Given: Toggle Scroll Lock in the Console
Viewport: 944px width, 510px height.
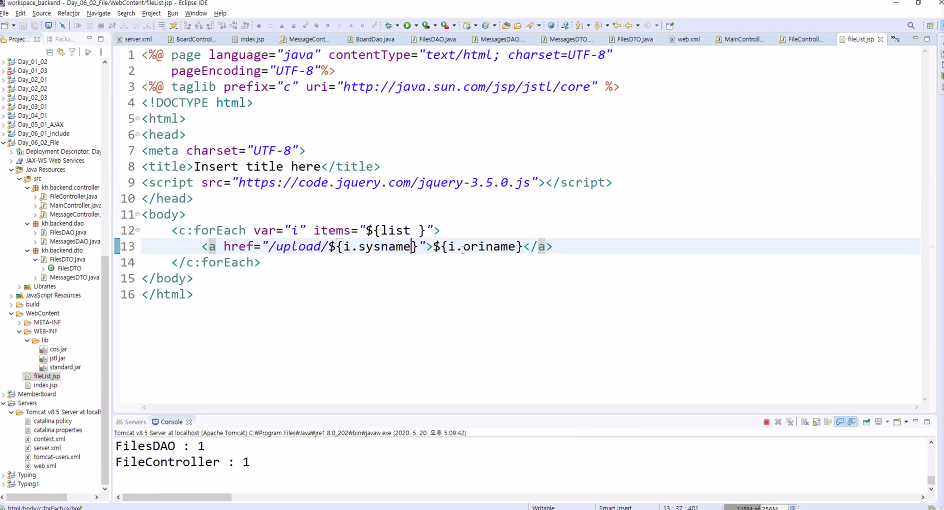Looking at the screenshot, I should pyautogui.click(x=817, y=422).
